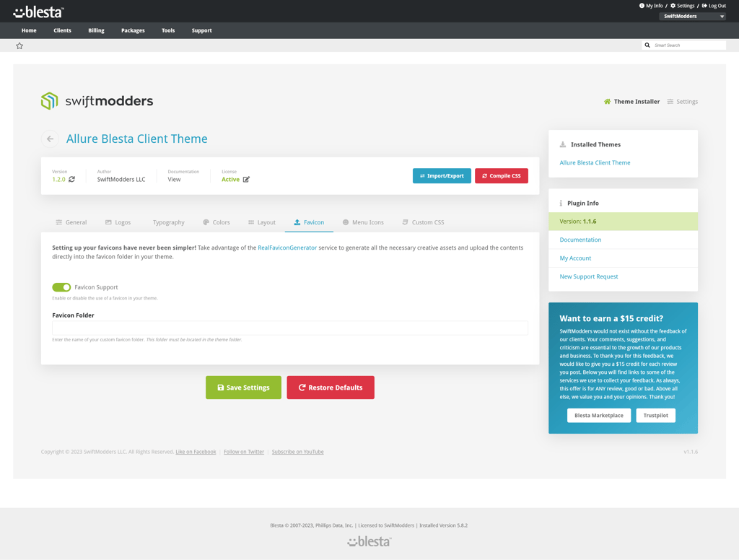Click the SwiftModders logo
The image size is (739, 560).
pos(97,101)
